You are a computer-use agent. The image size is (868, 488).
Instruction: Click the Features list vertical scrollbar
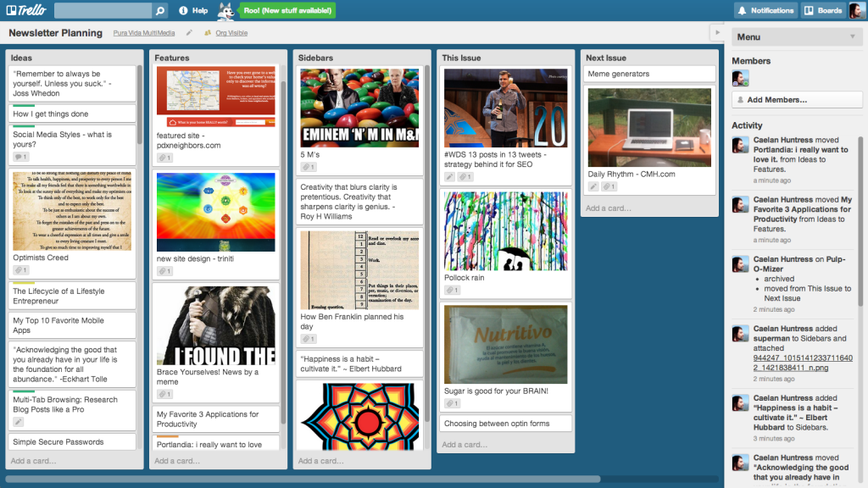click(283, 252)
